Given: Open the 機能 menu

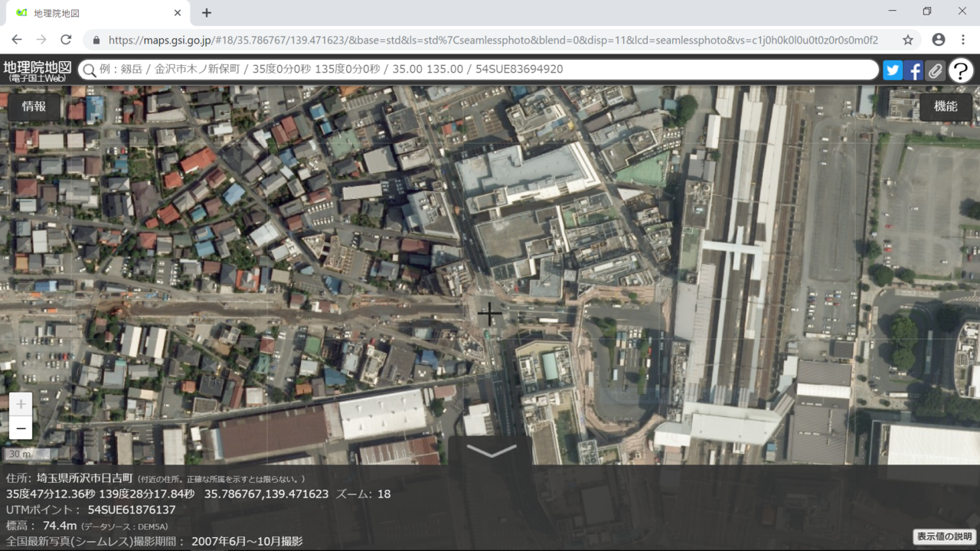Looking at the screenshot, I should coord(946,107).
